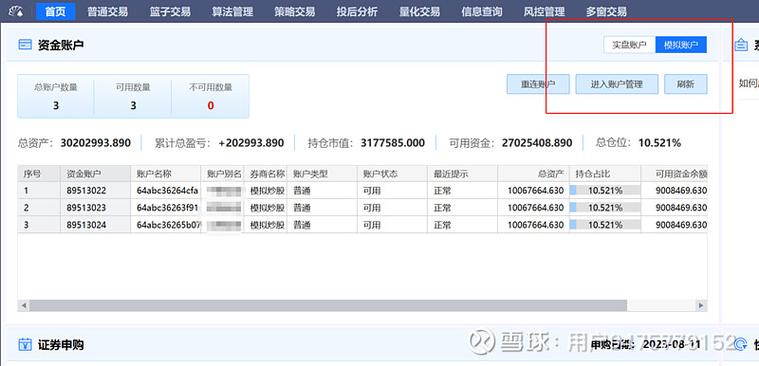Sort by the 持仓占比 column header

(x=605, y=173)
